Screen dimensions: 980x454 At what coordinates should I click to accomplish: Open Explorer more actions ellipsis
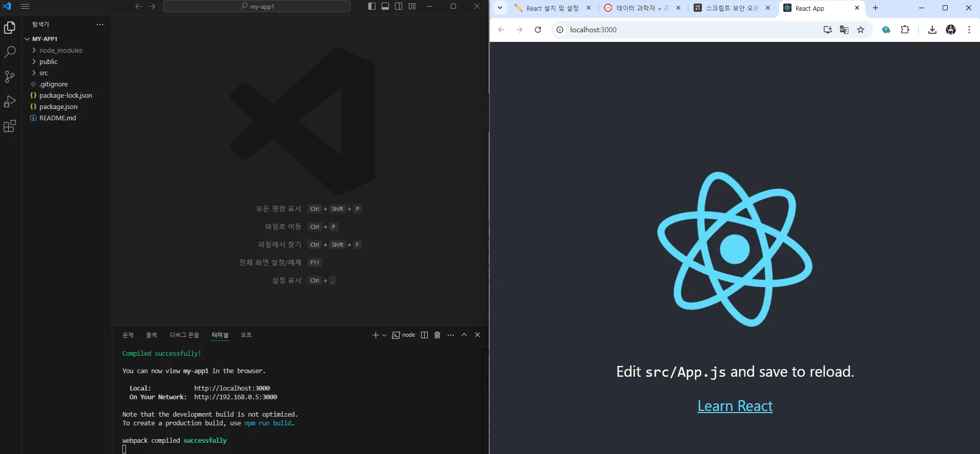click(x=100, y=25)
